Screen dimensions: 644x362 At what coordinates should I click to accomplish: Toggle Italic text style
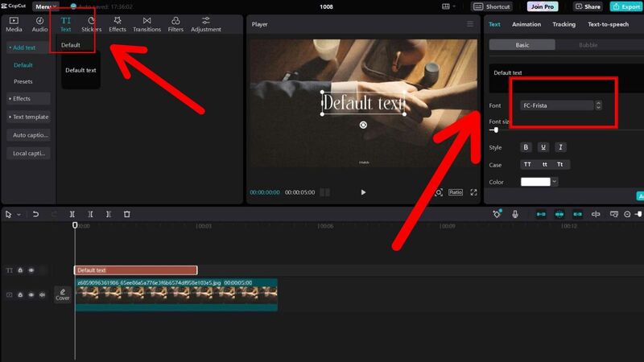(560, 147)
